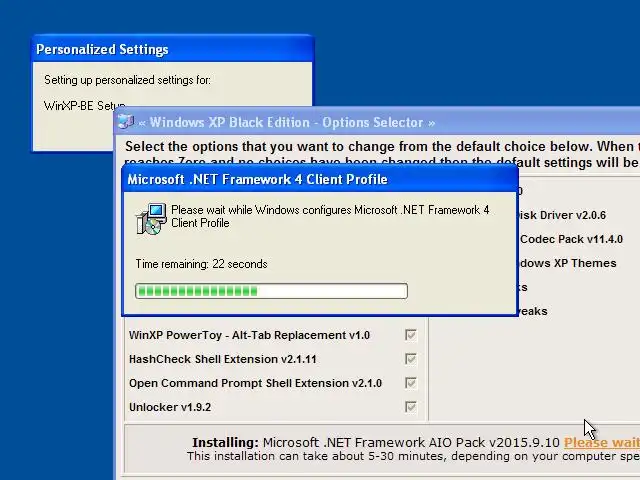Click the 'Installing:' status label
The image size is (640, 480).
tap(225, 442)
